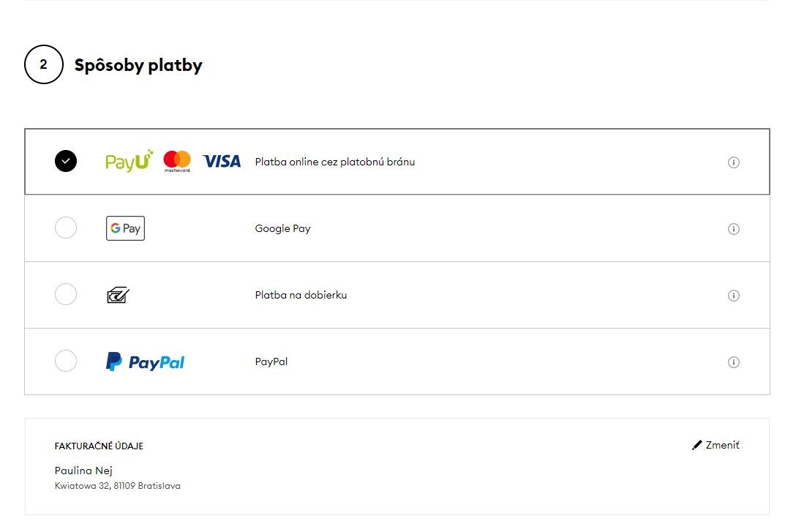The width and height of the screenshot is (796, 532).
Task: Select the PayPal radio button
Action: (x=66, y=361)
